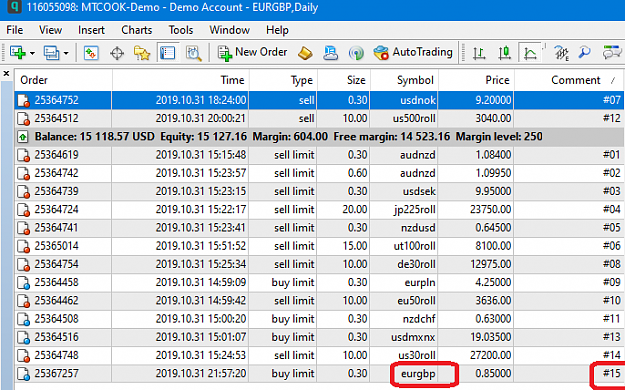625x390 pixels.
Task: Sort by the Size column header
Action: coord(344,80)
